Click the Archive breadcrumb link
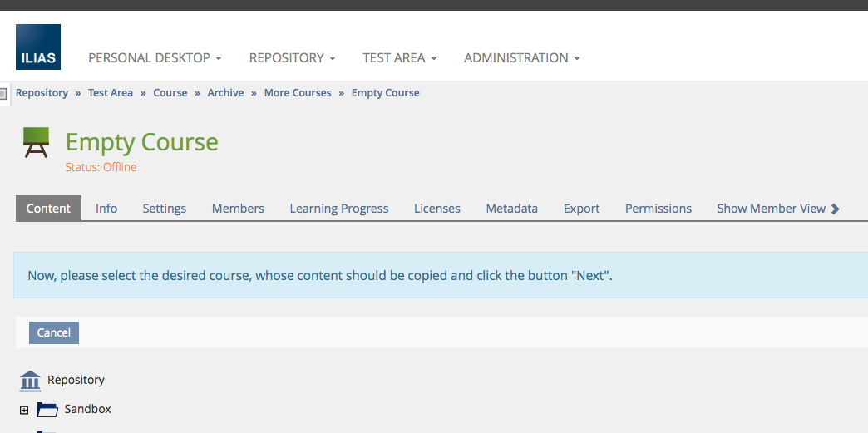 coord(225,93)
